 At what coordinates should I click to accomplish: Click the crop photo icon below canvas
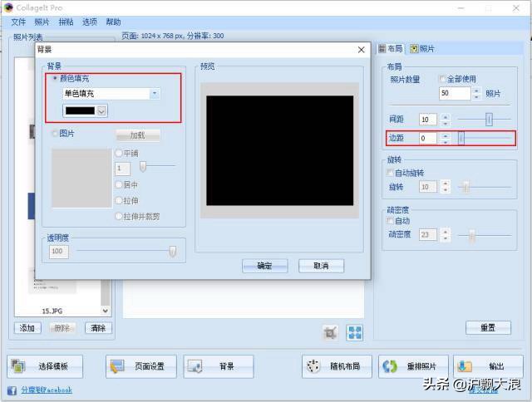pos(330,332)
